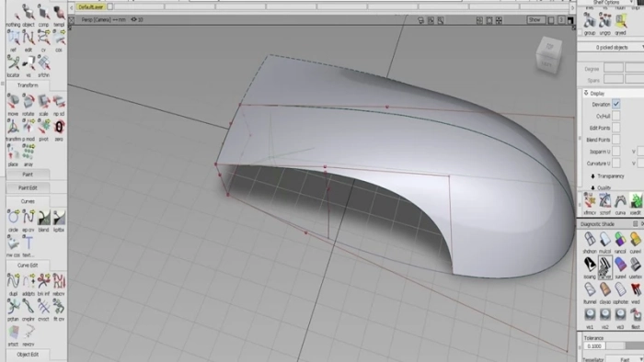The width and height of the screenshot is (644, 362).
Task: Open the Curve Edit palette tab
Action: 28,266
